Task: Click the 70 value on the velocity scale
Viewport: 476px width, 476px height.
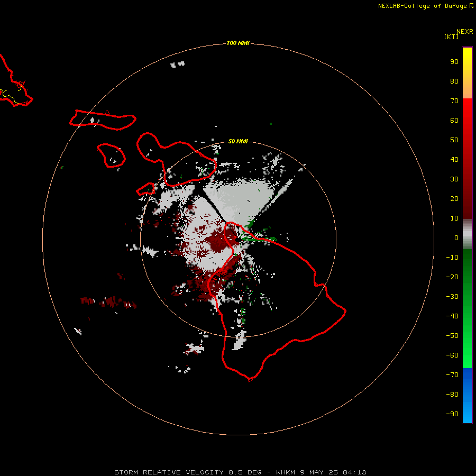Action: pos(454,101)
